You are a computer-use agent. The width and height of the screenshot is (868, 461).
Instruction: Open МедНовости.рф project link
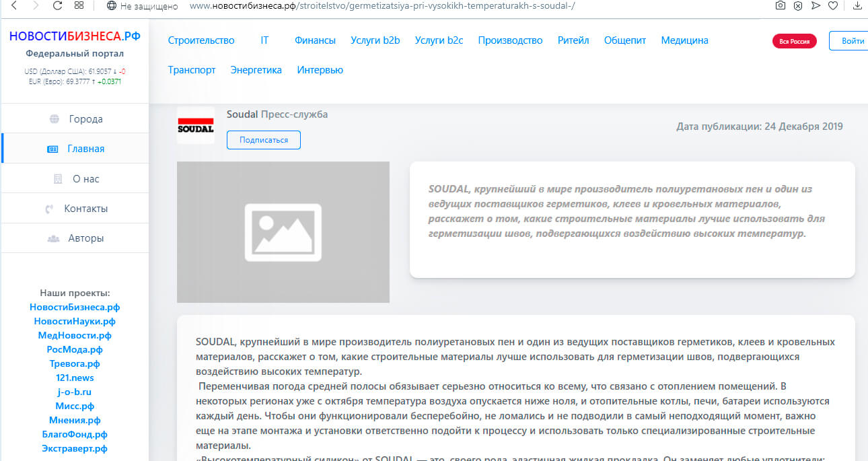(x=75, y=335)
